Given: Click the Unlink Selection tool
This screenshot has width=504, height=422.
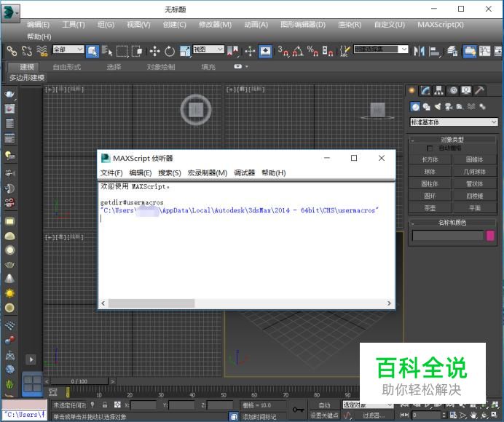Looking at the screenshot, I should click(27, 51).
